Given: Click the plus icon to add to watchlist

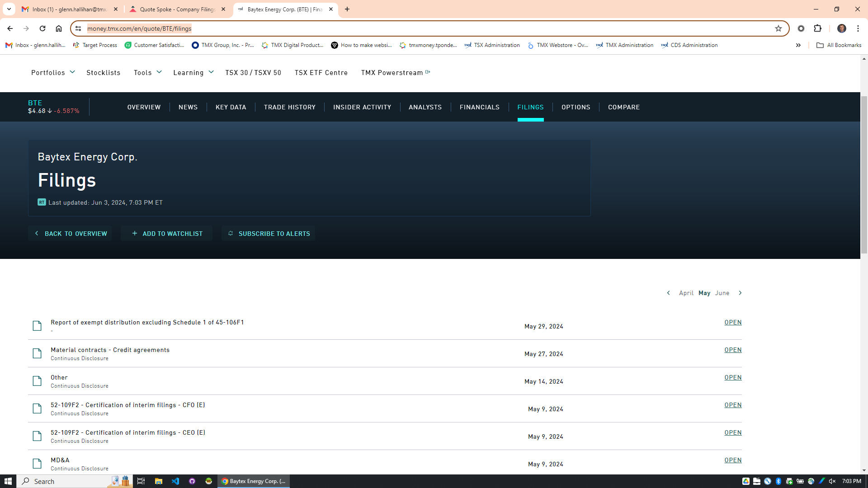Looking at the screenshot, I should tap(135, 234).
